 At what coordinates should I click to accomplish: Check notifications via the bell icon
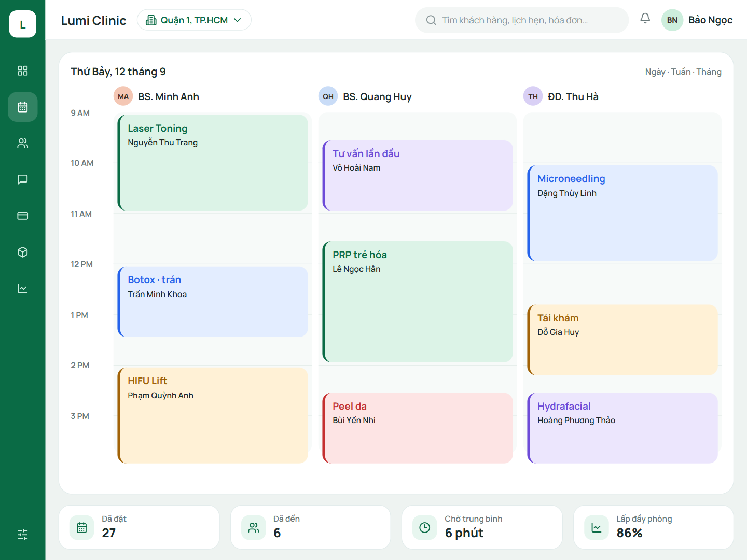(x=645, y=19)
